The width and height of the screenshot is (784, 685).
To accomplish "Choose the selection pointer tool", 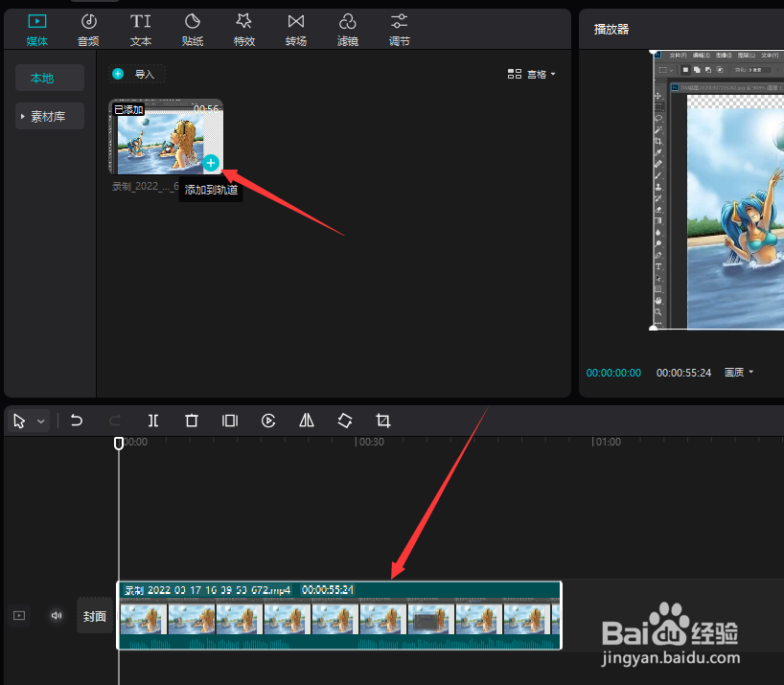I will pyautogui.click(x=19, y=422).
